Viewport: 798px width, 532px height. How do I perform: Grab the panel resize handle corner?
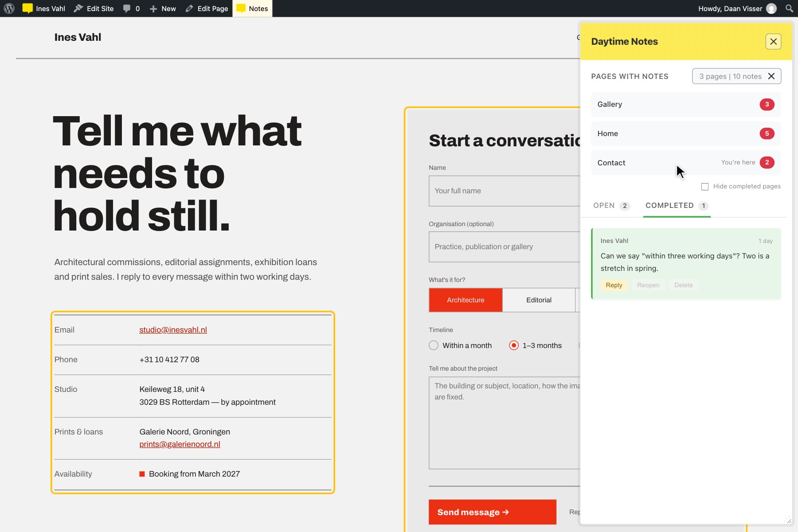point(788,520)
